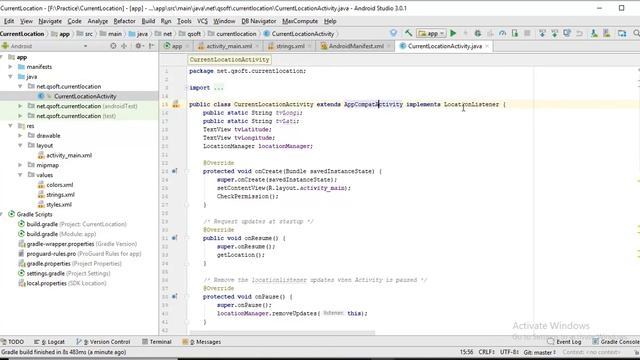Click the editor horizontal scrollbar
Viewport: 640px width, 360px height.
coord(282,333)
